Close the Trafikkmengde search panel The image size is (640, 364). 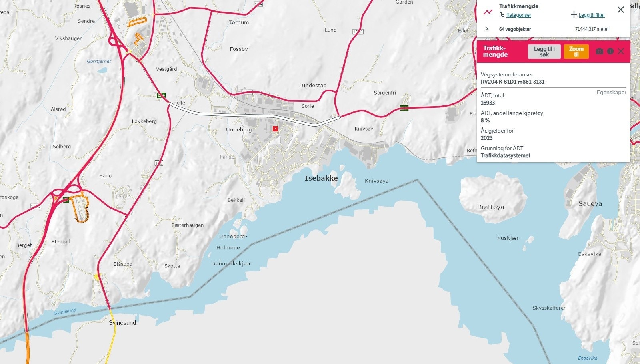click(x=621, y=10)
